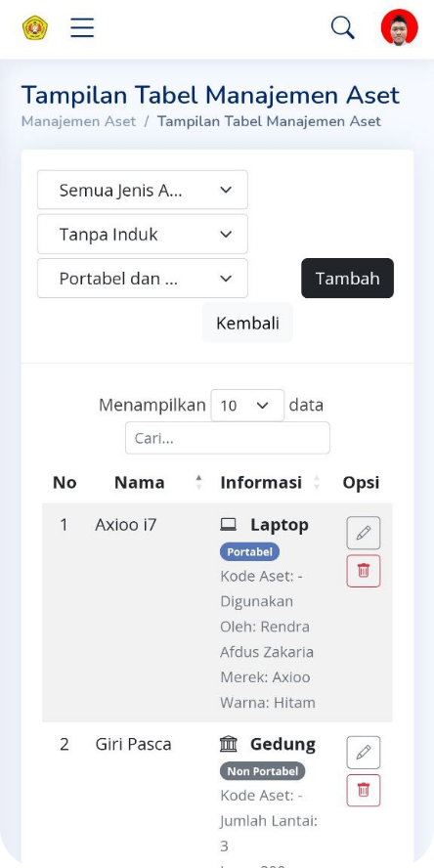The image size is (434, 868).
Task: Click the Portabel badge on Laptop
Action: coord(249,552)
